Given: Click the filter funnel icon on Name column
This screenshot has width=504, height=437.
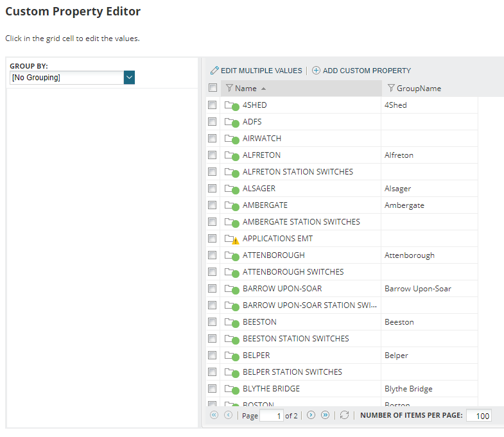Looking at the screenshot, I should [229, 88].
